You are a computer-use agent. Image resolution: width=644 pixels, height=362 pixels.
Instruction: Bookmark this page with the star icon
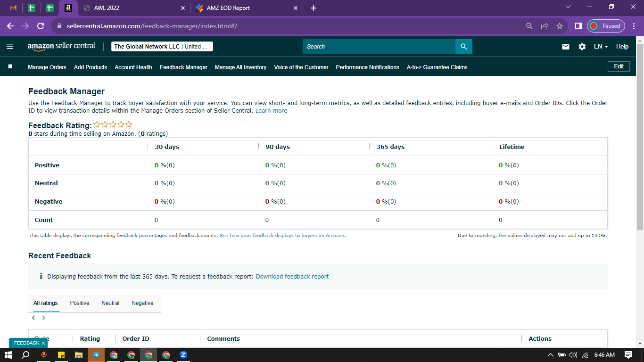coord(560,26)
